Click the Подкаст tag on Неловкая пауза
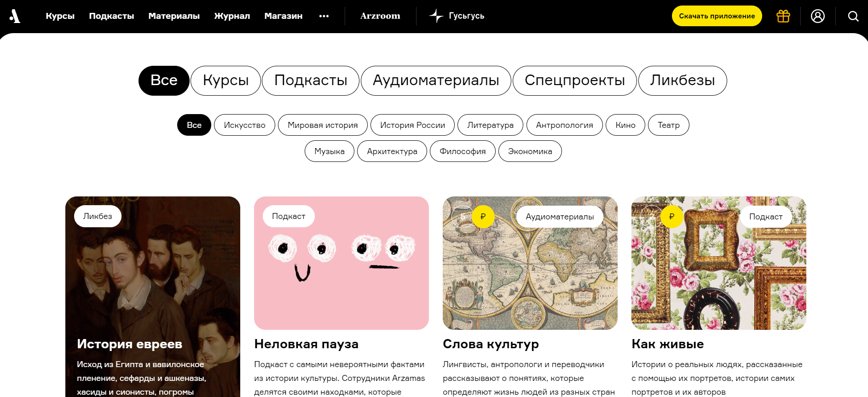The height and width of the screenshot is (397, 868). tap(289, 216)
